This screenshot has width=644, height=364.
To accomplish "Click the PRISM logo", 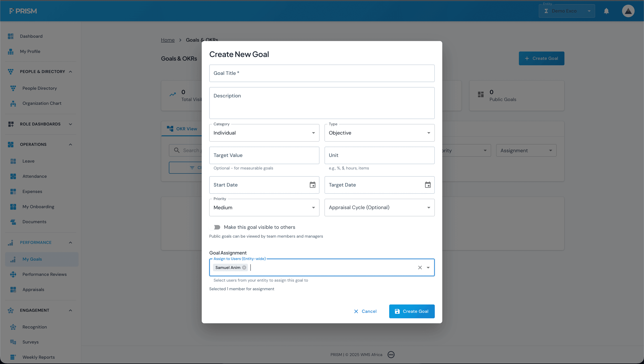I will click(x=23, y=11).
